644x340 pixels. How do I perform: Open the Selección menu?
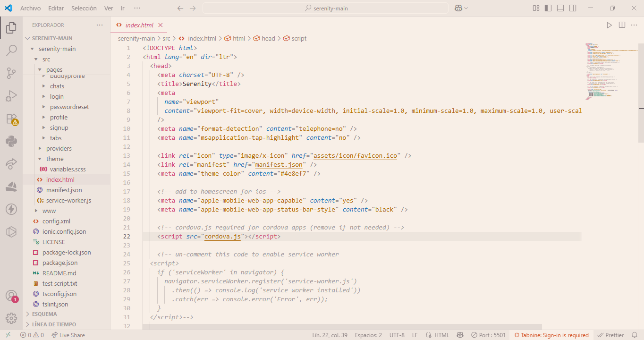[84, 8]
